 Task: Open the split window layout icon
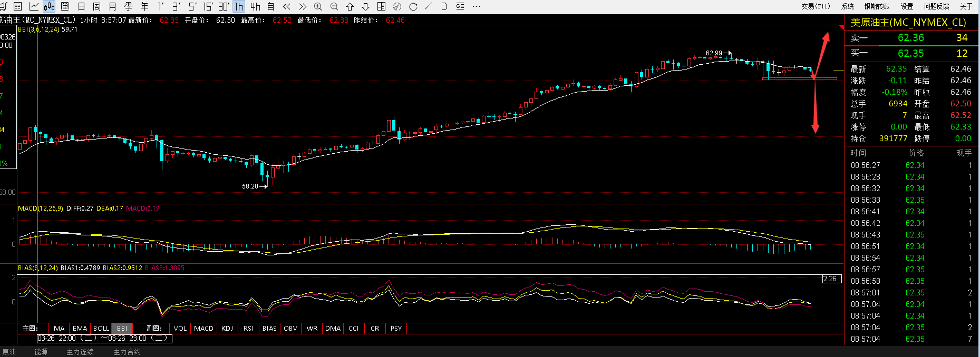[381, 6]
